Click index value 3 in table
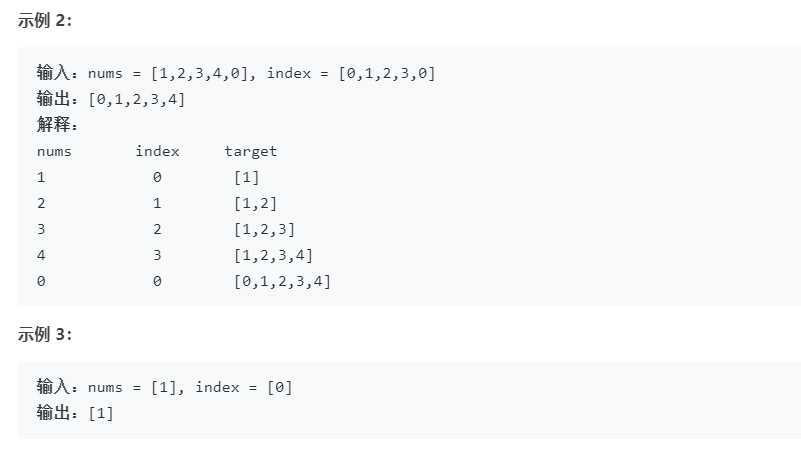 (157, 255)
